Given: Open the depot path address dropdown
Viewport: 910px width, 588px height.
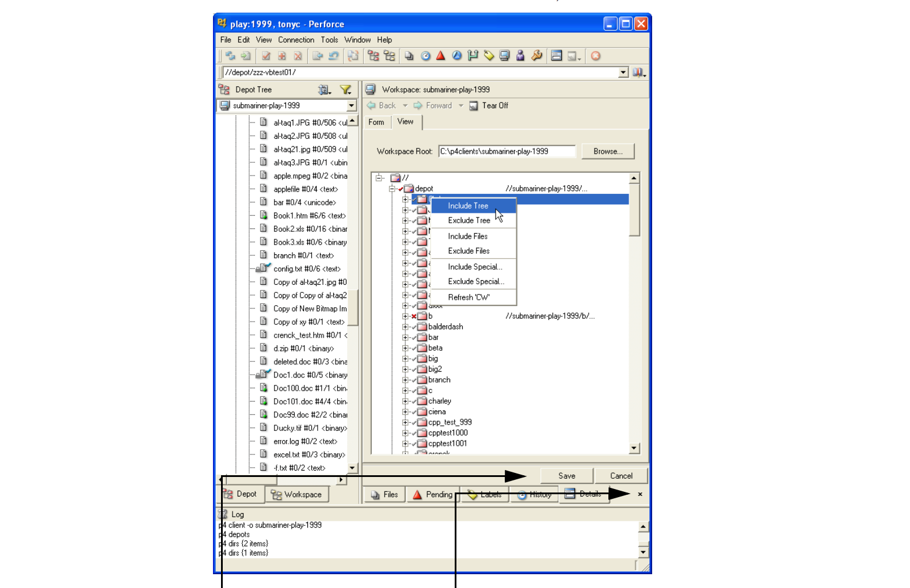Looking at the screenshot, I should pos(623,72).
